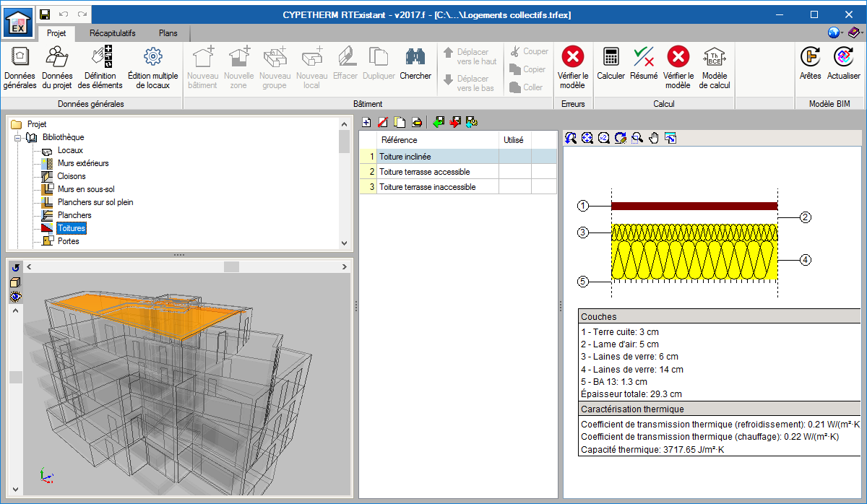Screen dimensions: 867x504
Task: Click the Référence column header
Action: pos(439,140)
